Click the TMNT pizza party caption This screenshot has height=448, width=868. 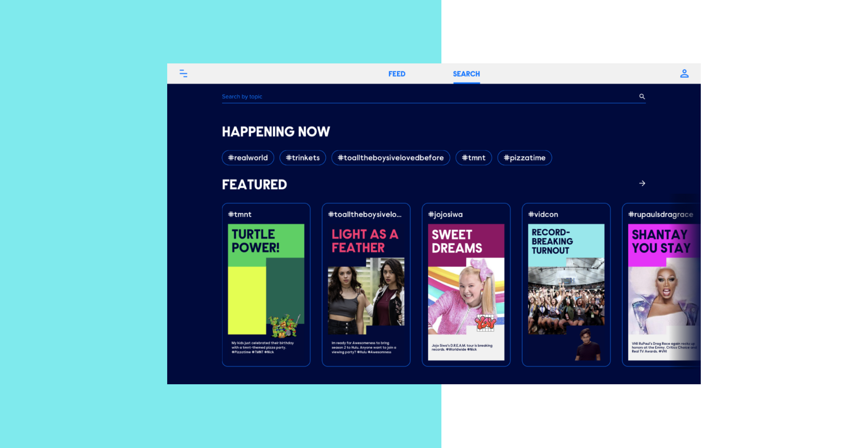click(263, 347)
